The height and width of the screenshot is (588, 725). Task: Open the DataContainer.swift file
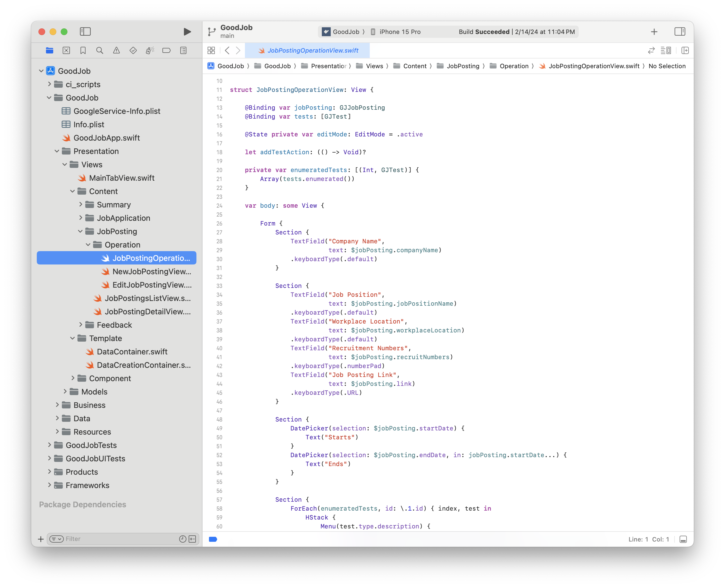132,352
